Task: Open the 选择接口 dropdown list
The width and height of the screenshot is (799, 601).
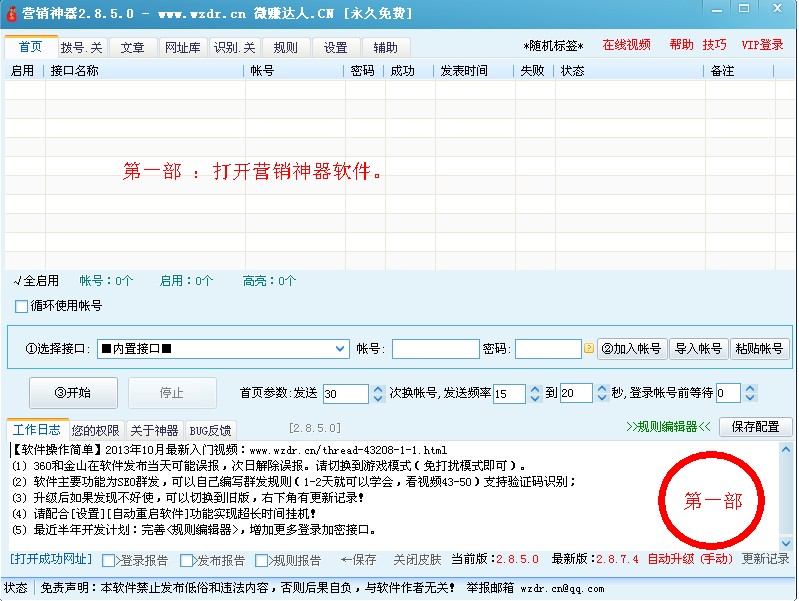Action: [x=340, y=349]
